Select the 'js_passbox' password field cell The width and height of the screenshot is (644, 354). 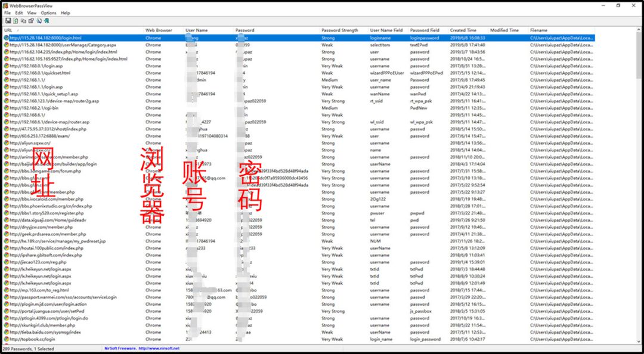coord(421,311)
